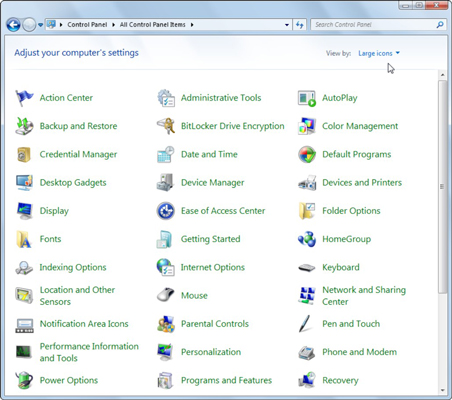Open the Keyboard icon
This screenshot has width=452, height=400.
[x=307, y=268]
